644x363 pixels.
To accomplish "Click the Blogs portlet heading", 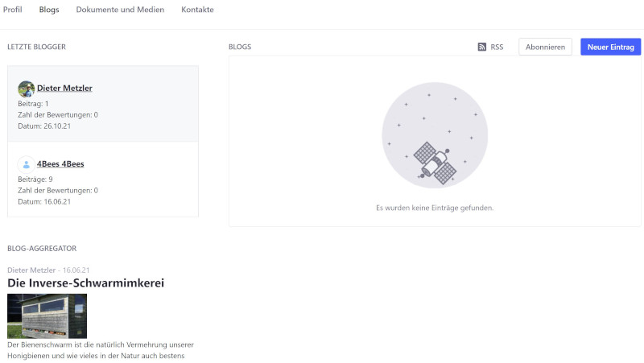I will (x=240, y=47).
